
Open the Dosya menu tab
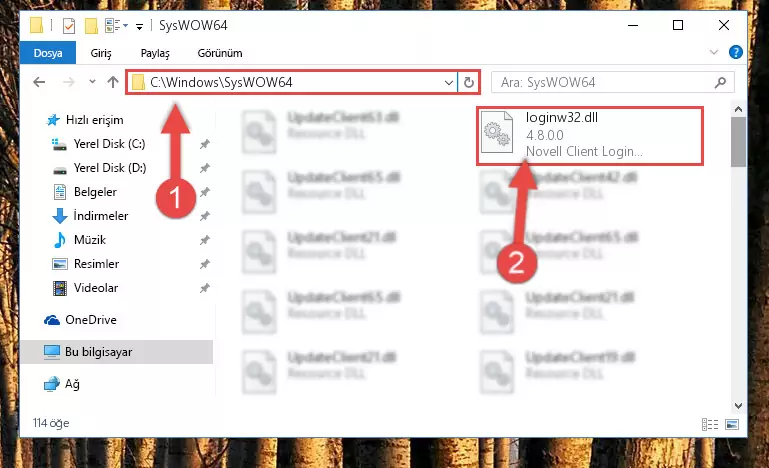coord(48,53)
